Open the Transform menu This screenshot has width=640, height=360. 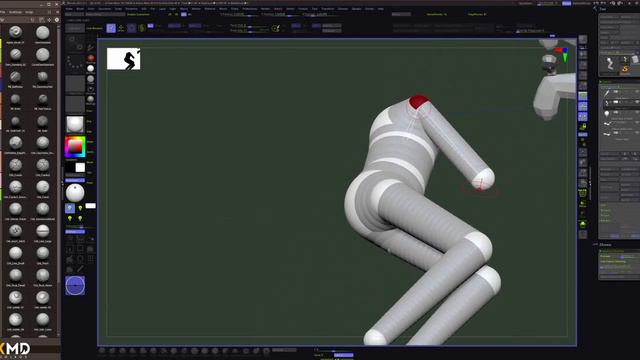tap(328, 9)
